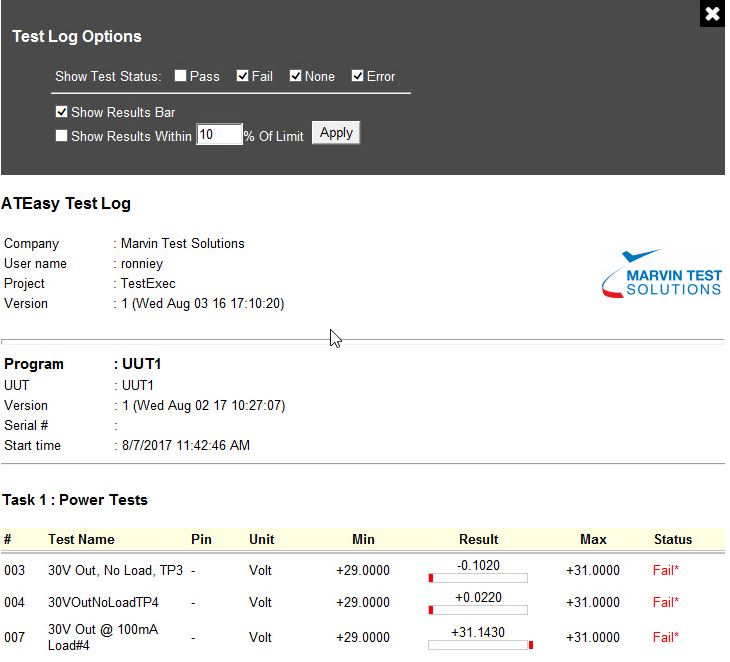This screenshot has height=662, width=730.
Task: Click the percent of limit input field
Action: click(219, 135)
